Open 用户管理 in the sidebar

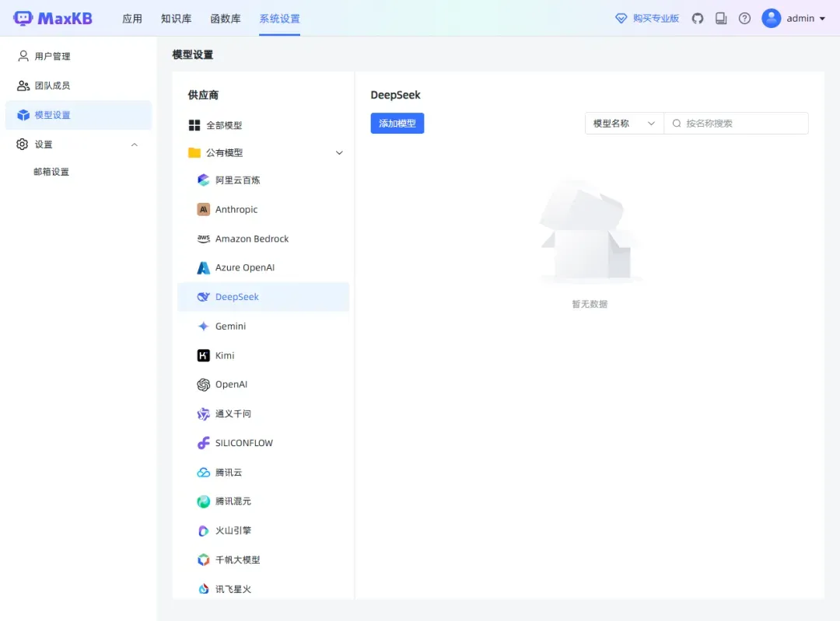coord(53,57)
